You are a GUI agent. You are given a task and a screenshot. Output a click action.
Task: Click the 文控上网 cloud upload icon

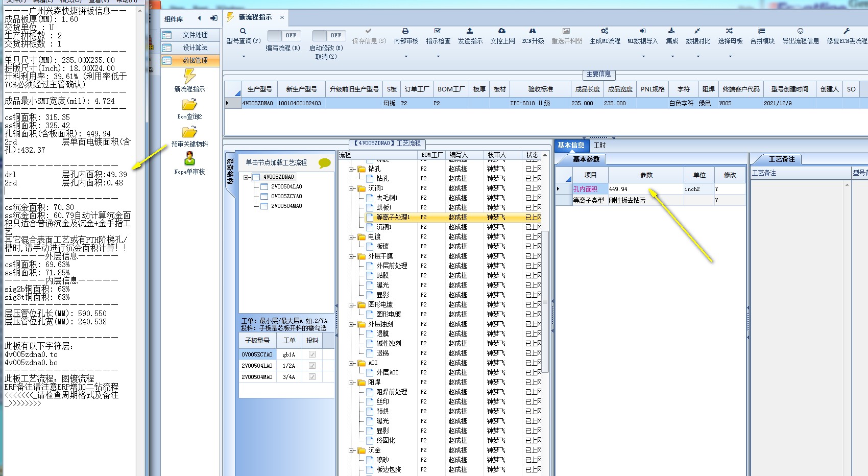point(502,31)
